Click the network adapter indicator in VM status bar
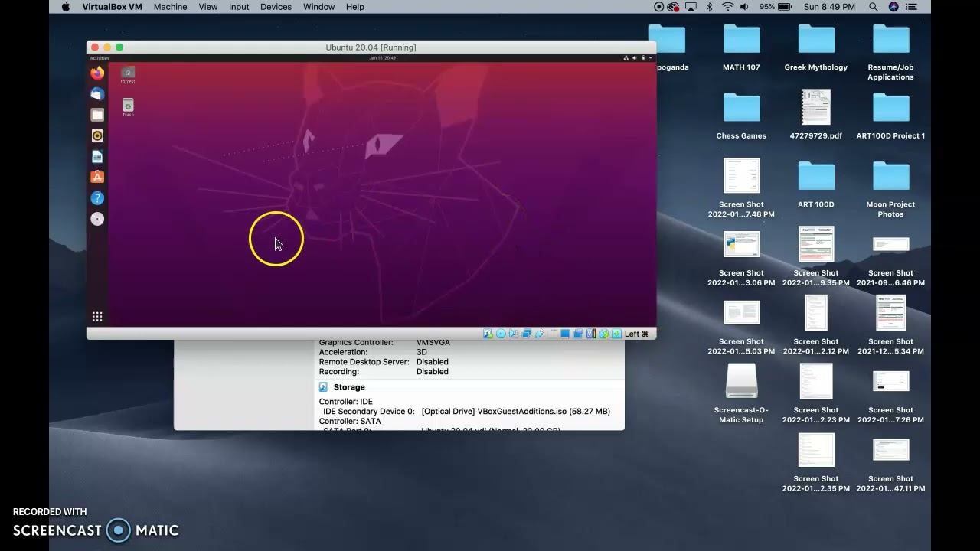The image size is (980, 551). click(527, 334)
